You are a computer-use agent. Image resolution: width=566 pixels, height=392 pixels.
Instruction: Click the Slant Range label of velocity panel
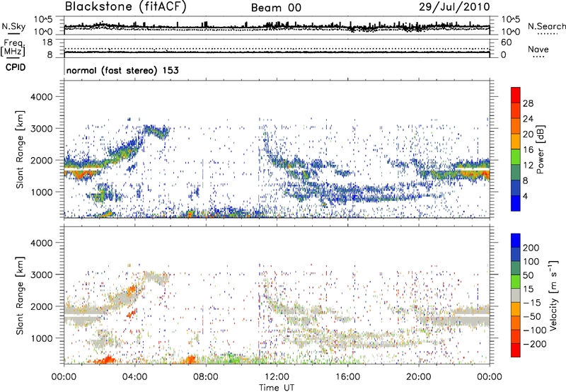(x=20, y=296)
